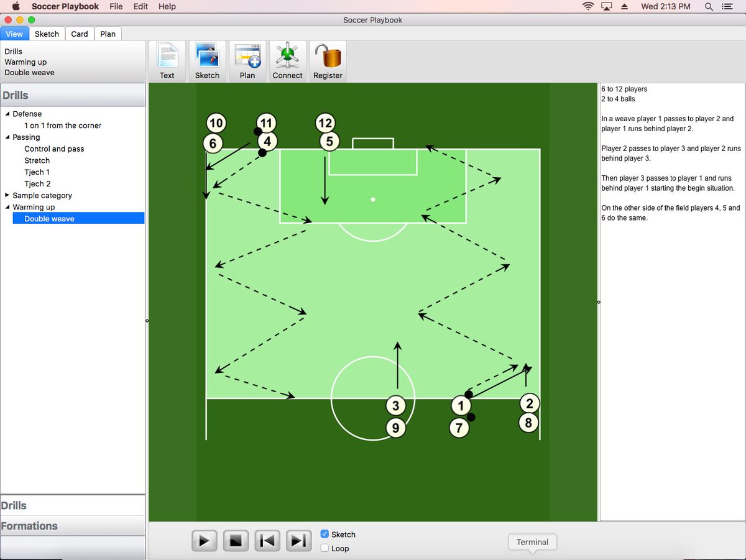The image size is (746, 560).
Task: Select player marker 1 on the field
Action: point(461,406)
